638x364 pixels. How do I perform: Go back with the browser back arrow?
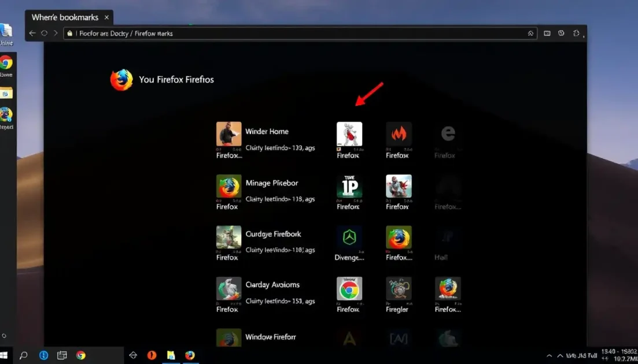(32, 34)
